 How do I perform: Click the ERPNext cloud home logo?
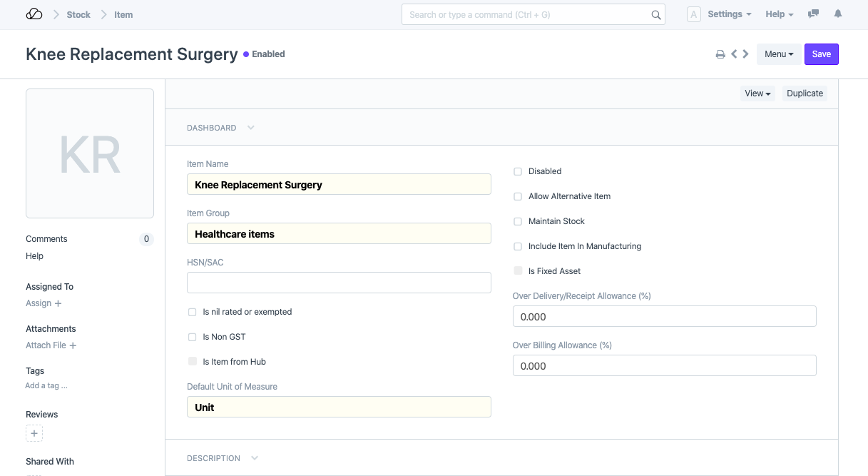coord(34,14)
